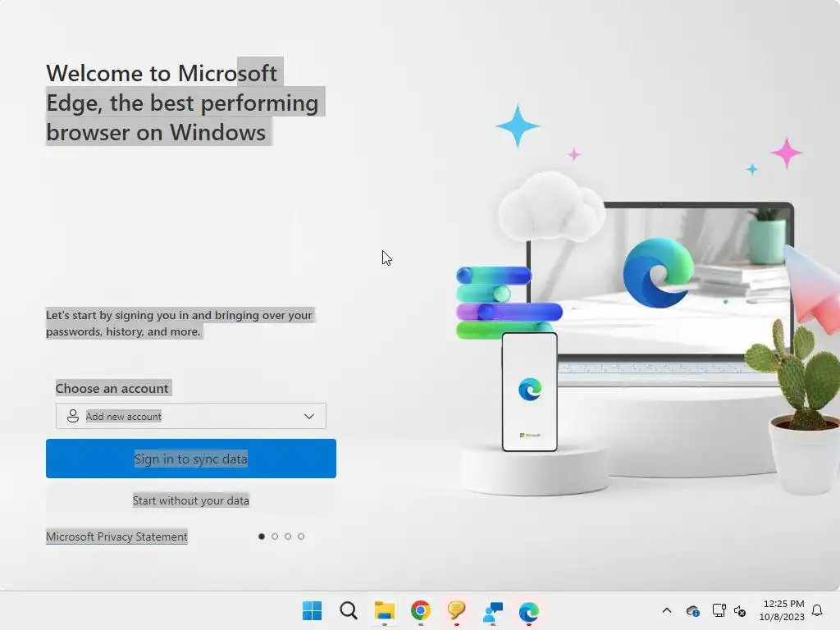
Task: Choose Start without your data
Action: tap(190, 500)
